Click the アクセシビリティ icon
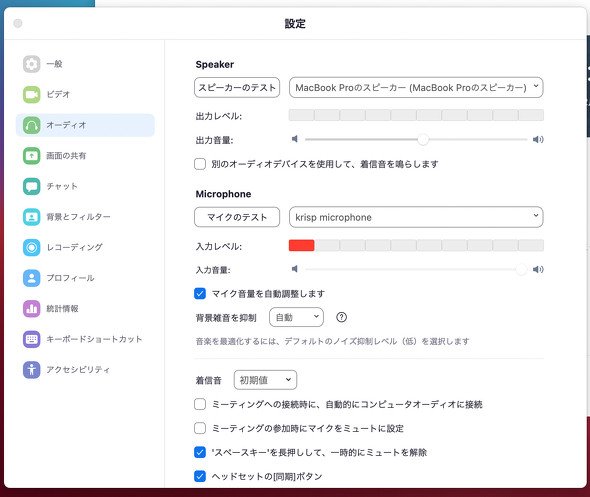 tap(32, 369)
